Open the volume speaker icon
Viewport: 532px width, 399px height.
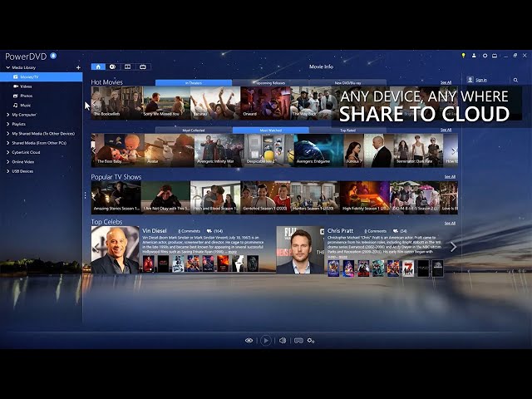click(x=283, y=340)
